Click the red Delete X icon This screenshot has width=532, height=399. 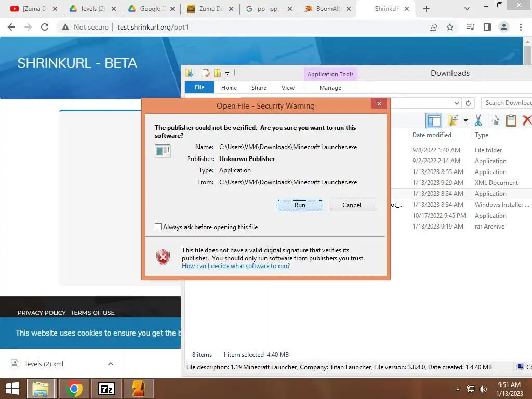point(527,121)
